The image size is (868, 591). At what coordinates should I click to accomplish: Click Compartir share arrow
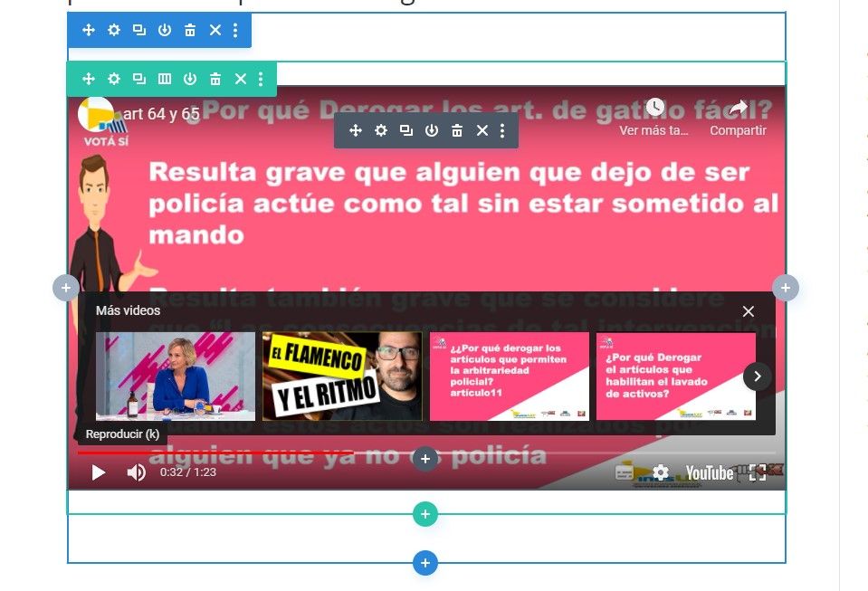[738, 108]
